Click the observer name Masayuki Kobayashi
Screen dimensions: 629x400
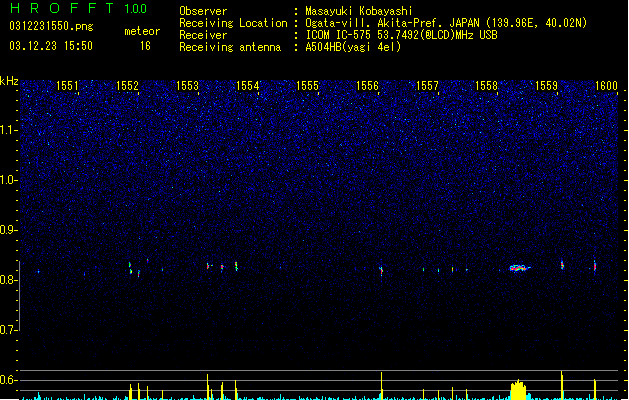click(358, 11)
